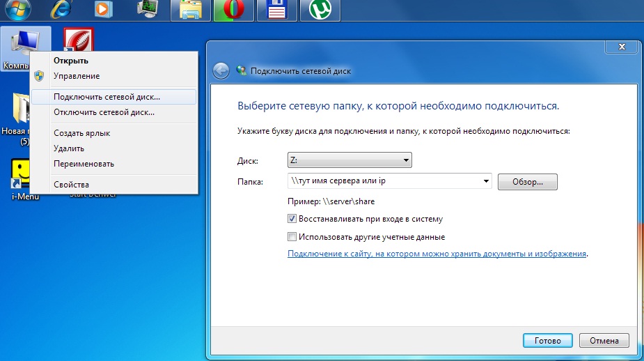The width and height of the screenshot is (644, 361).
Task: Click the uTorrent taskbar icon
Action: pyautogui.click(x=320, y=10)
